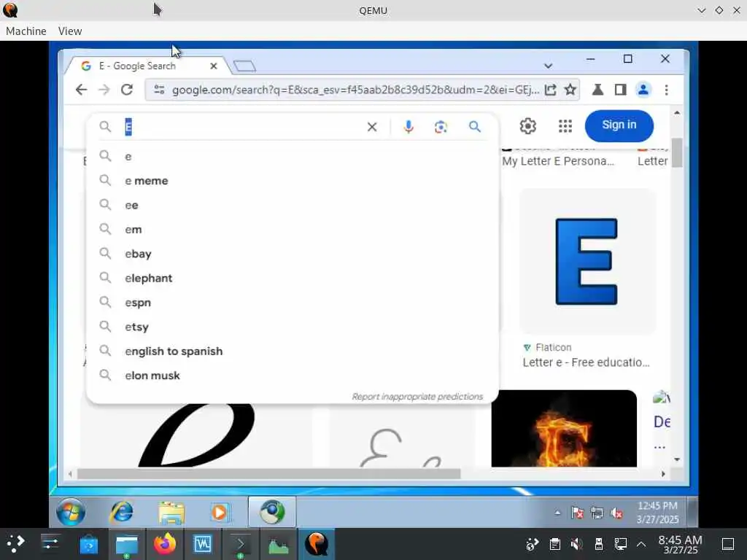Open the host volume control in tray
The image size is (747, 560).
(576, 544)
